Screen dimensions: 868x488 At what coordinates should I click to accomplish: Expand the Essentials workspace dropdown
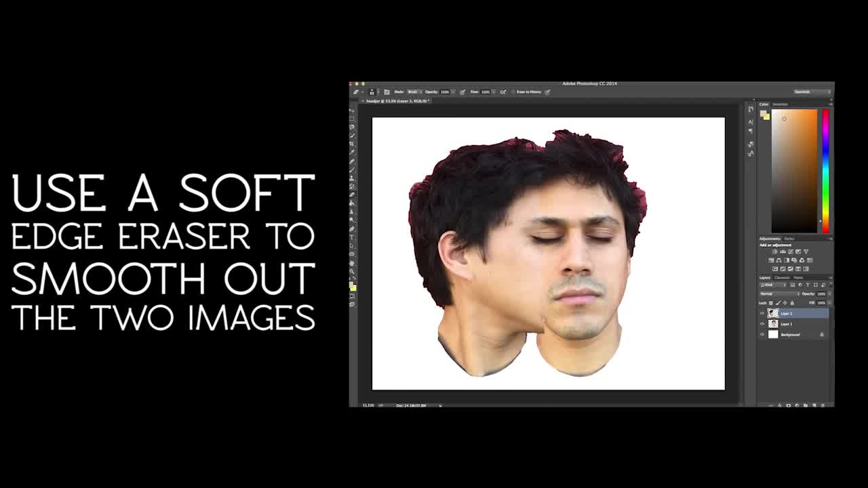click(812, 92)
